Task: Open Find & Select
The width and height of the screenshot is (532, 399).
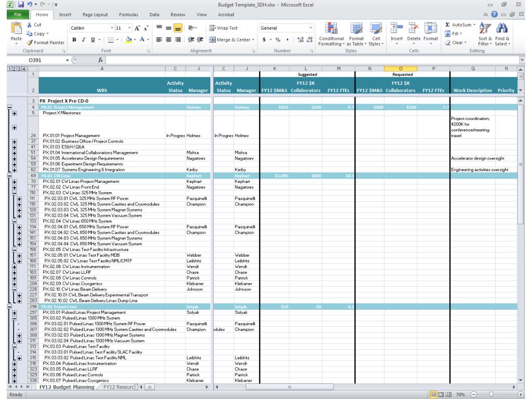Action: (x=502, y=34)
